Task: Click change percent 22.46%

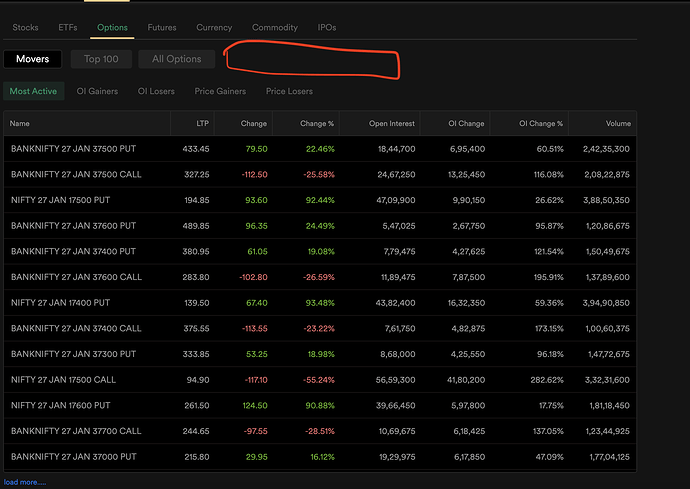Action: 320,149
